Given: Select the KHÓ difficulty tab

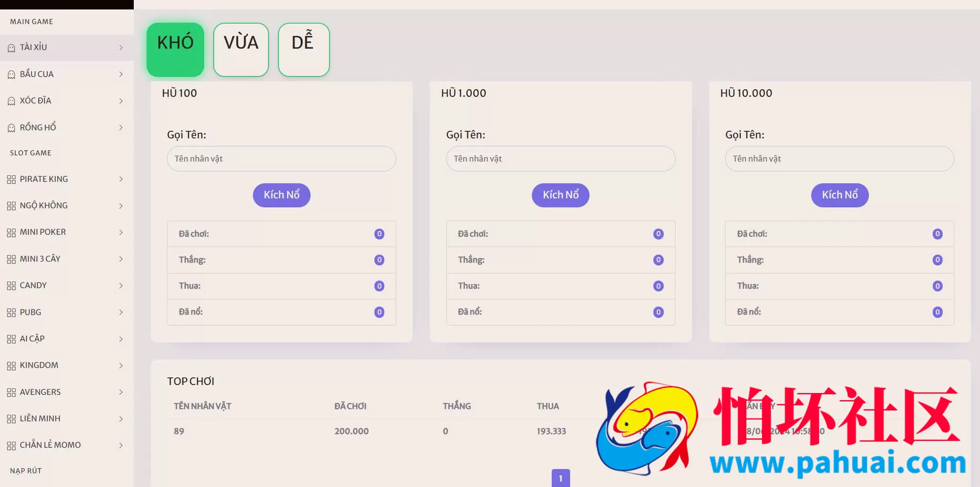Looking at the screenshot, I should point(175,50).
